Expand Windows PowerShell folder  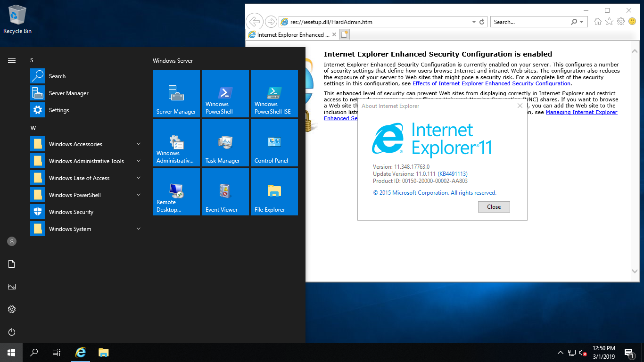[x=87, y=195]
